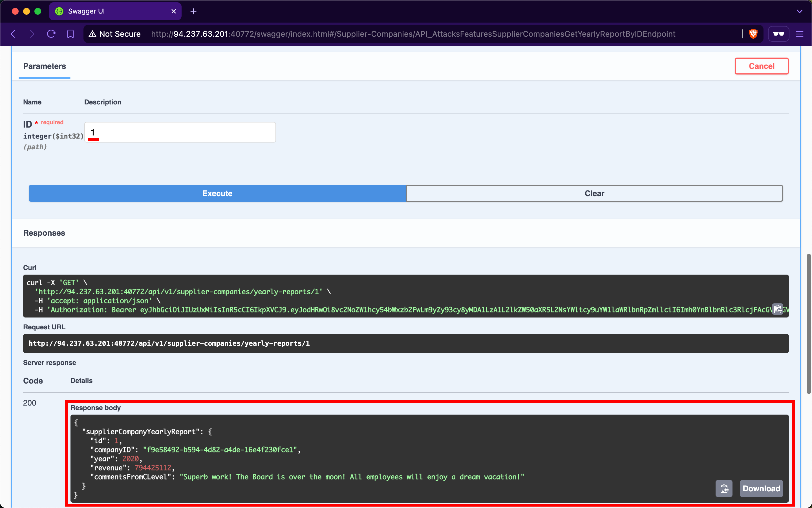Click the companyID value in response

220,450
